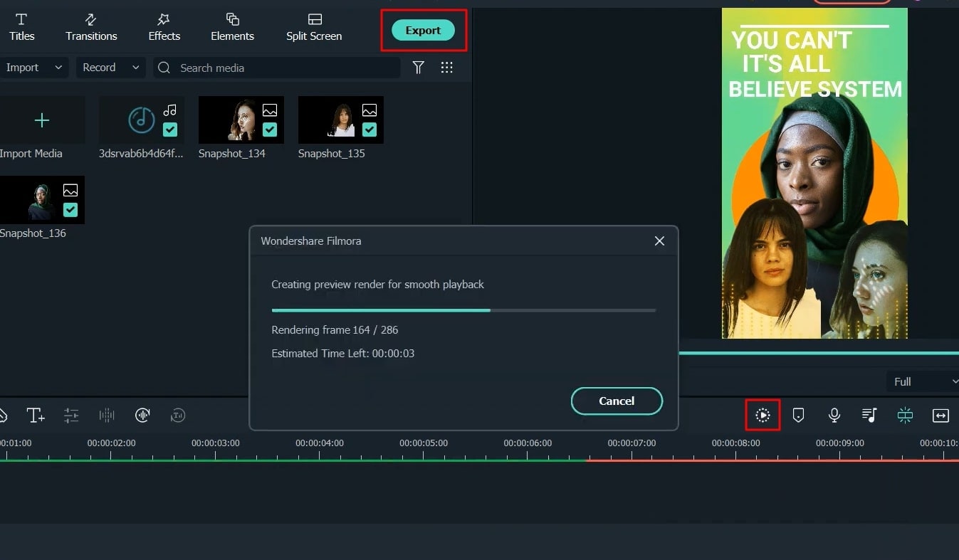Viewport: 959px width, 560px height.
Task: Select the Snapshot_136 thumbnail
Action: pyautogui.click(x=42, y=200)
